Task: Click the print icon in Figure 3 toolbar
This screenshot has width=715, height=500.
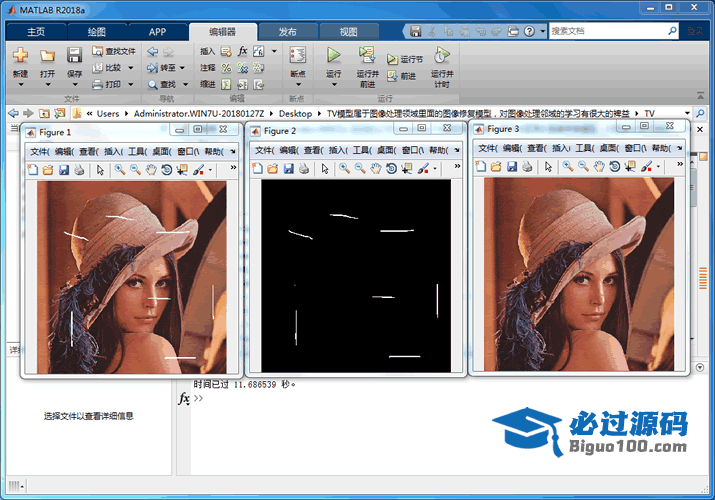Action: click(x=528, y=167)
